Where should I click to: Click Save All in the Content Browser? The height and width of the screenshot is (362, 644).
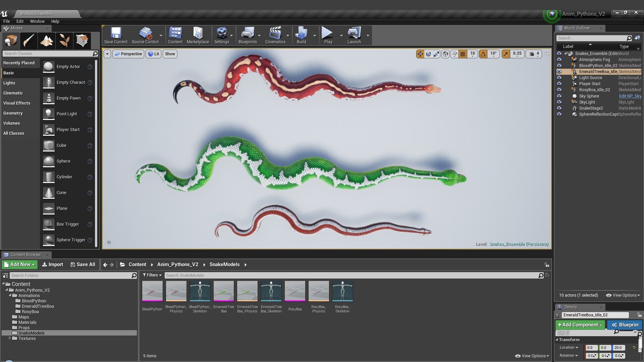pyautogui.click(x=83, y=264)
